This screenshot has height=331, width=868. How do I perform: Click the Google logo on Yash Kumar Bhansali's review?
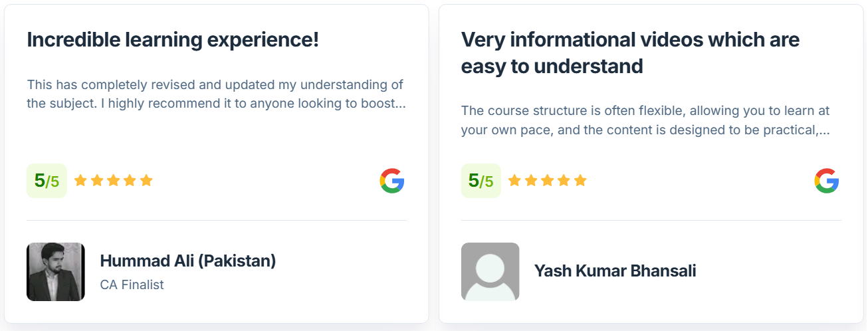pyautogui.click(x=826, y=181)
